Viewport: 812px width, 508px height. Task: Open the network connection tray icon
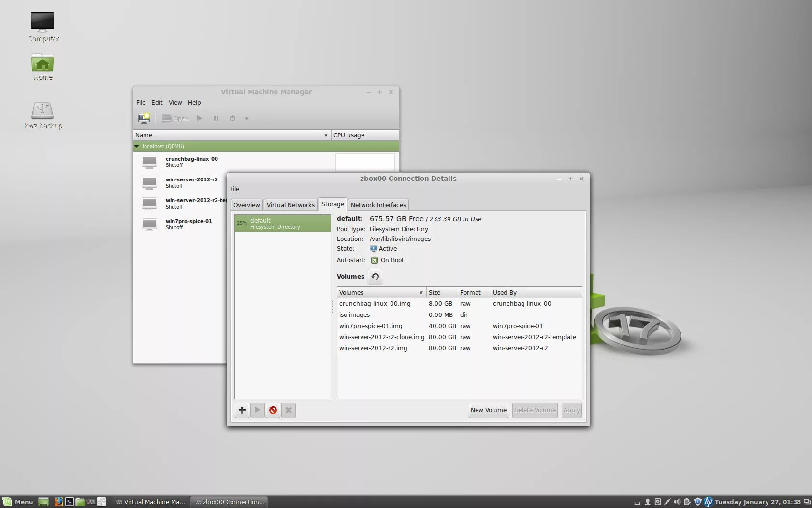click(667, 502)
